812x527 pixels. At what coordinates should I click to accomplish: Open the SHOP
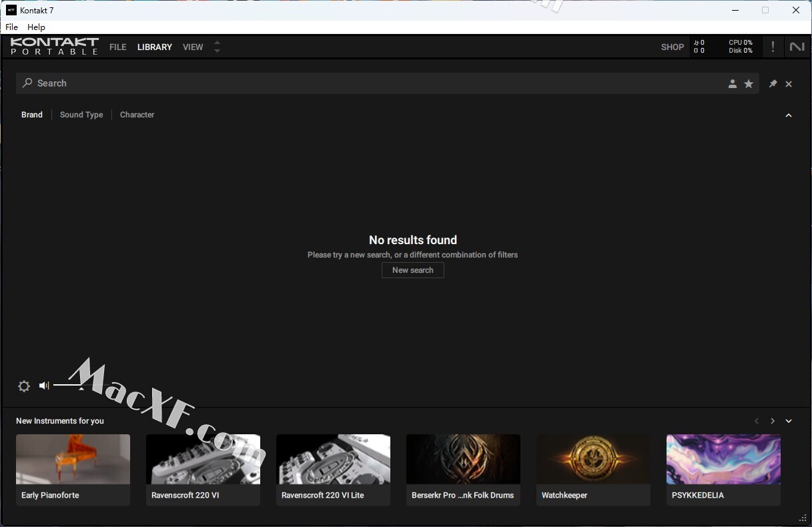click(x=673, y=47)
